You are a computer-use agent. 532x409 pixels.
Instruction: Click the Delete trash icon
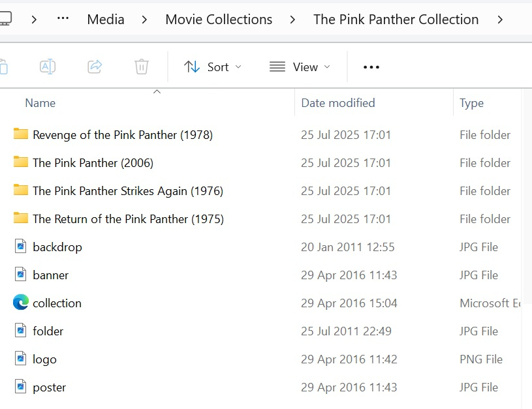pyautogui.click(x=142, y=67)
